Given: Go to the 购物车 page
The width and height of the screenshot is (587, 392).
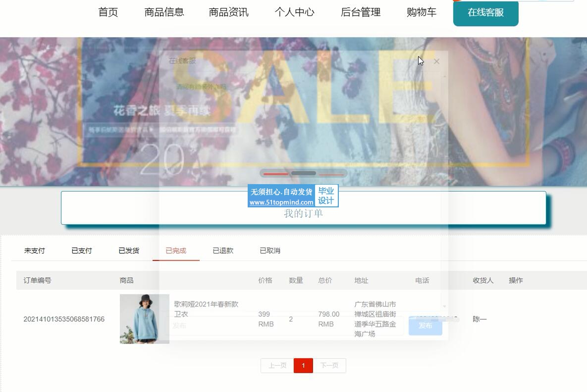Looking at the screenshot, I should click(x=422, y=12).
